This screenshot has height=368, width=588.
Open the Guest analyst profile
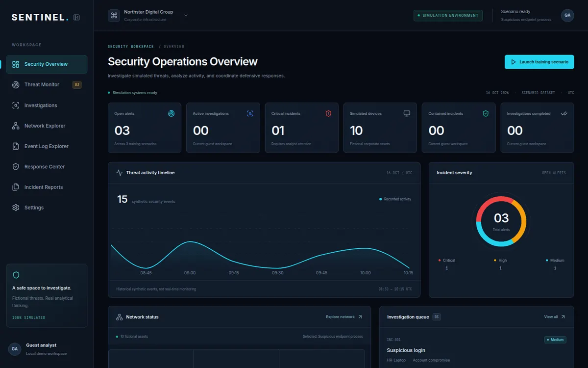point(47,349)
